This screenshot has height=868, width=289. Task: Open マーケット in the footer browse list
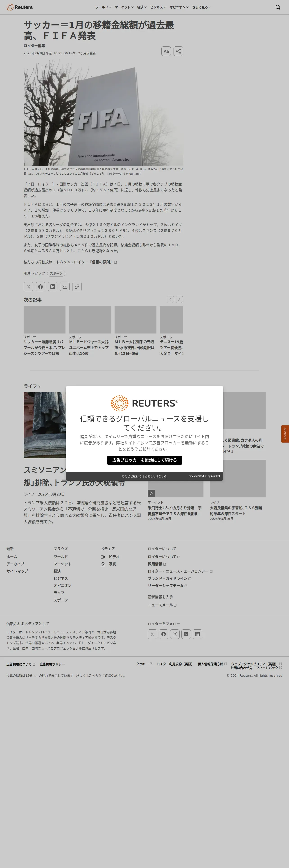pyautogui.click(x=63, y=564)
